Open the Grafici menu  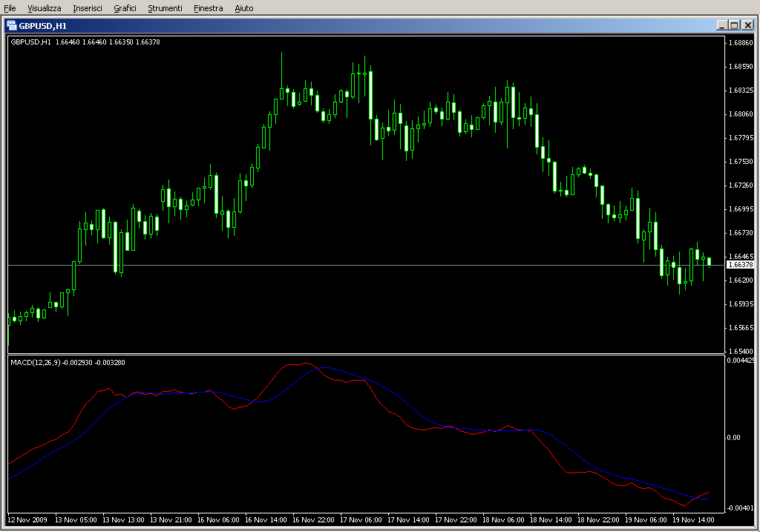125,8
